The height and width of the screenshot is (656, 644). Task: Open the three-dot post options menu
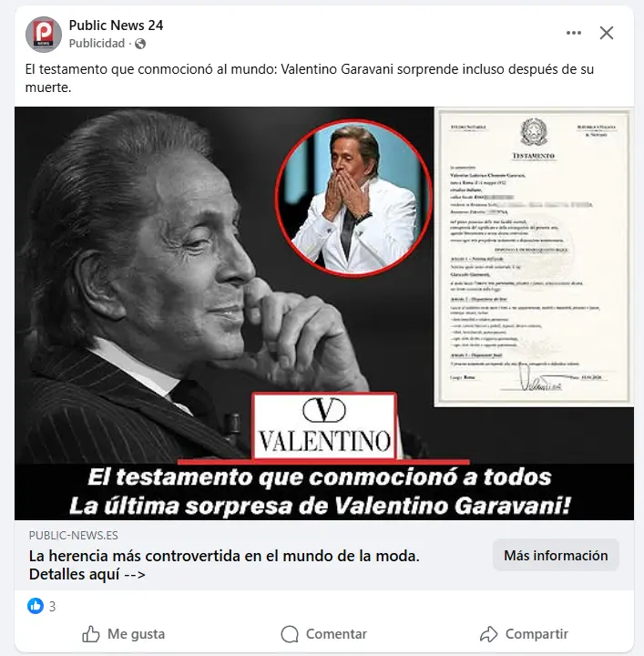573,33
